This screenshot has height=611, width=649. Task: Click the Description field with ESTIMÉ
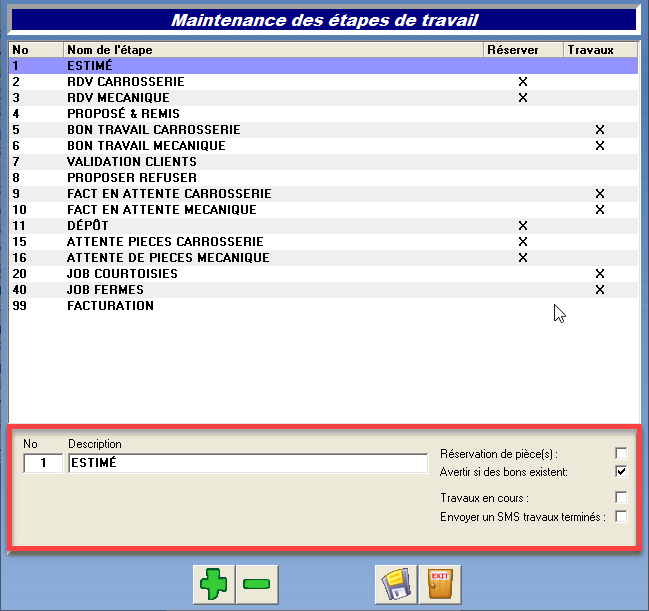pyautogui.click(x=248, y=463)
